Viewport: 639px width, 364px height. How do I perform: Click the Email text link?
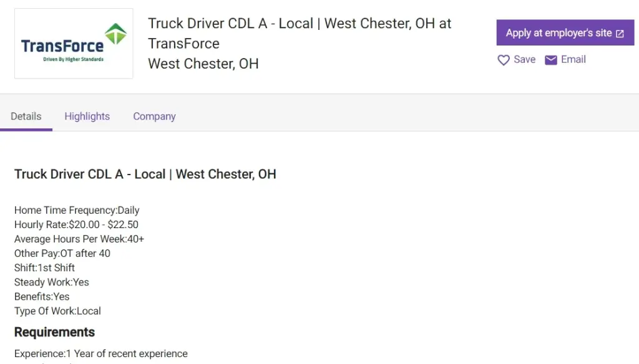click(x=573, y=59)
